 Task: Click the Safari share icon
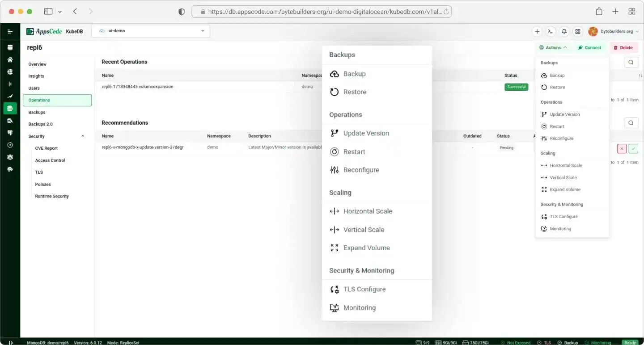coord(599,12)
